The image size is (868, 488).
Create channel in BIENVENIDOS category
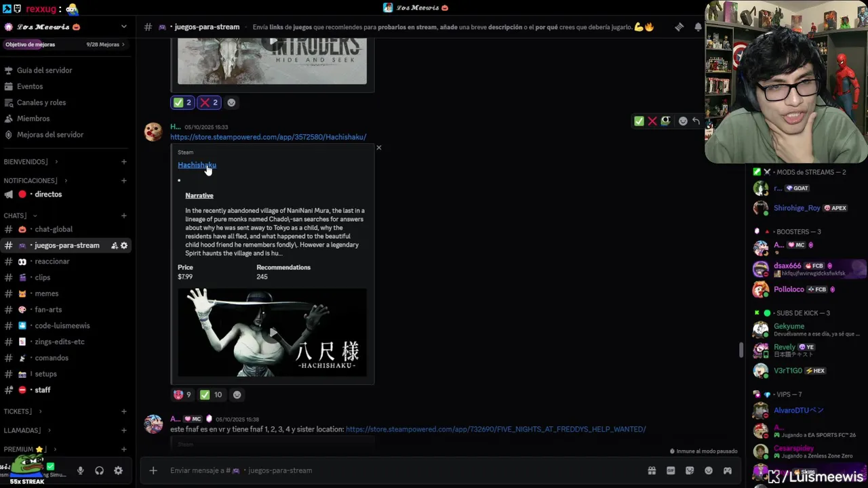click(124, 162)
